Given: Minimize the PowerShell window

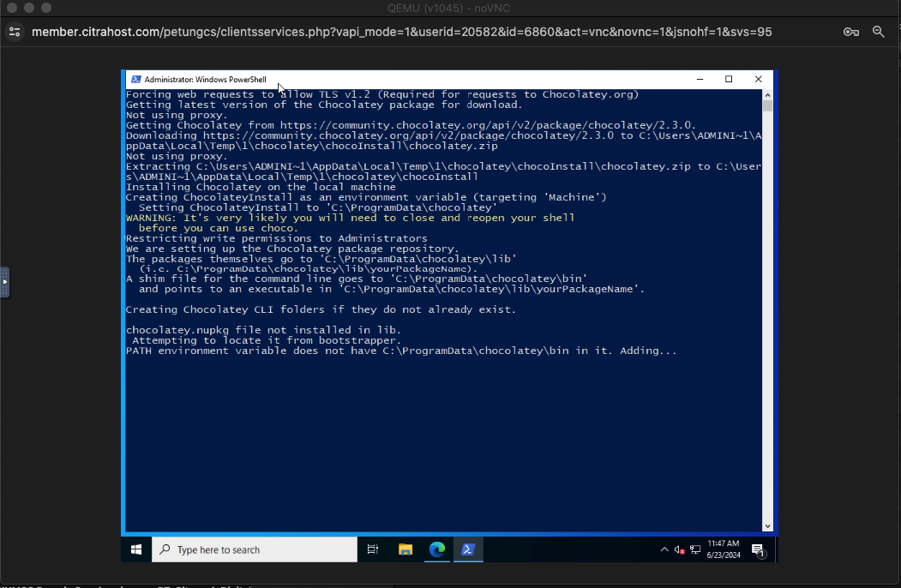Looking at the screenshot, I should [x=700, y=80].
